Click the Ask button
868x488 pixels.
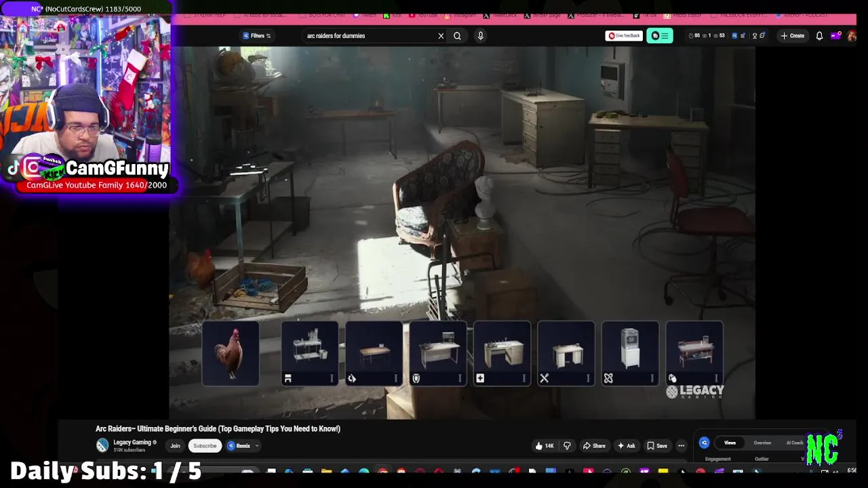click(627, 446)
